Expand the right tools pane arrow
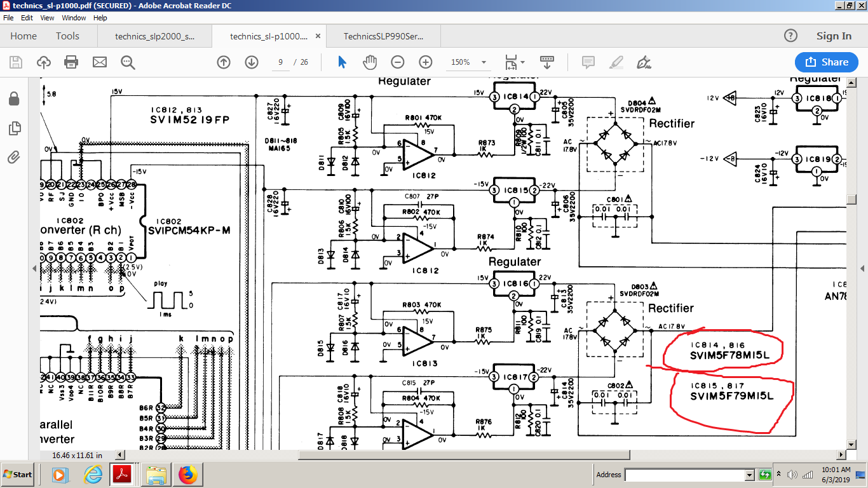The width and height of the screenshot is (868, 488). [862, 269]
